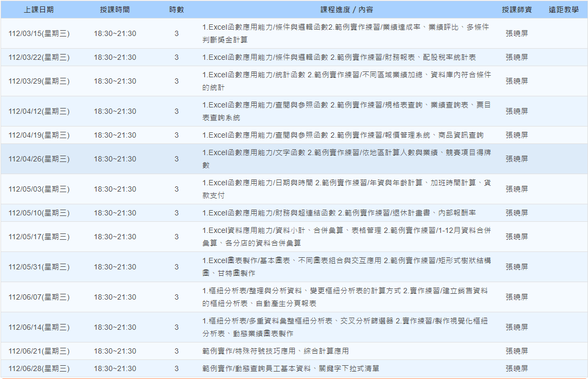Image resolution: width=588 pixels, height=379 pixels.
Task: Click the date 112/04/26(星期三)
Action: (x=39, y=159)
